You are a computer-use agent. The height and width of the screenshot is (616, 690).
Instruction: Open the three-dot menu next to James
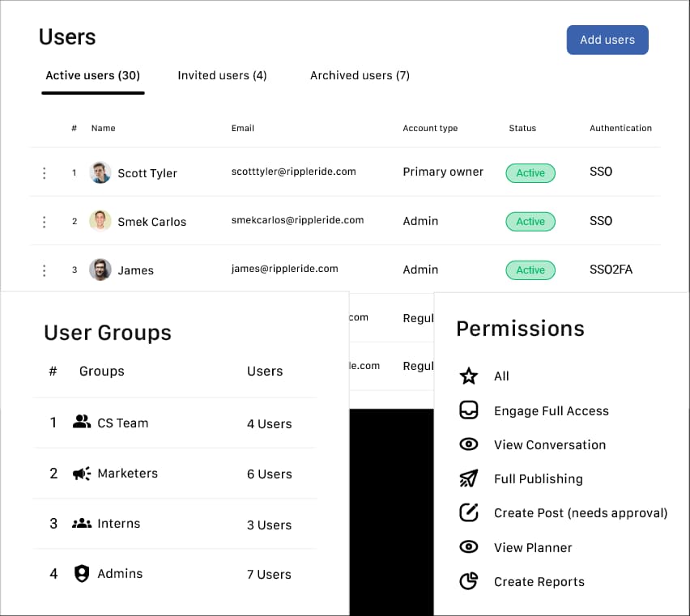click(x=45, y=270)
